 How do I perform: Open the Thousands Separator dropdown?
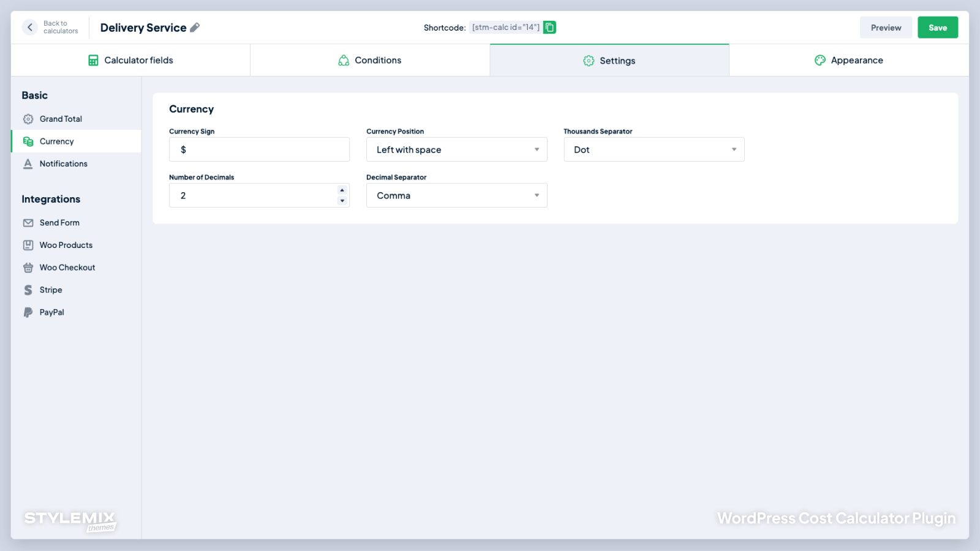[x=654, y=149]
